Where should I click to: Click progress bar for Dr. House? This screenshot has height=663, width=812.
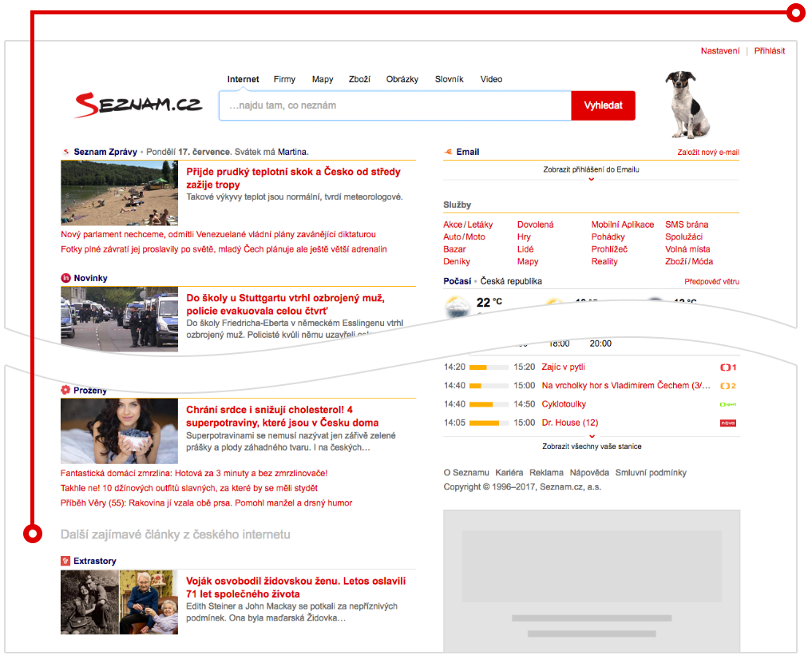click(x=489, y=423)
